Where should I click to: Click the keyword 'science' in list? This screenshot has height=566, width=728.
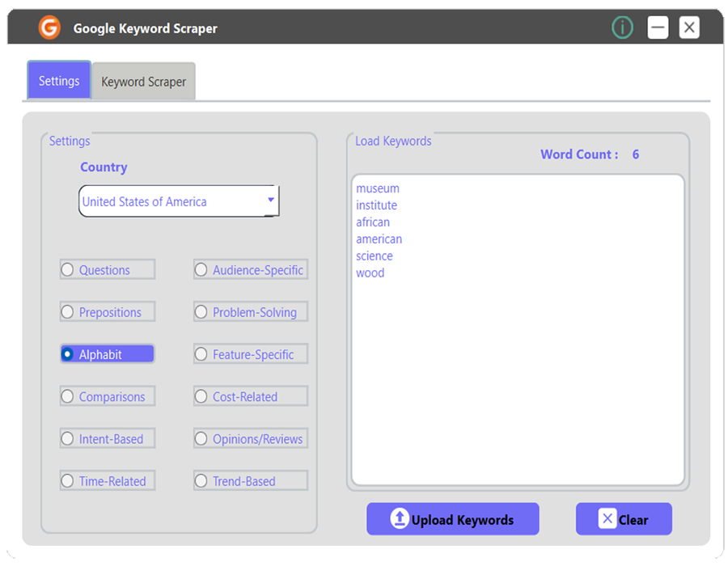375,256
